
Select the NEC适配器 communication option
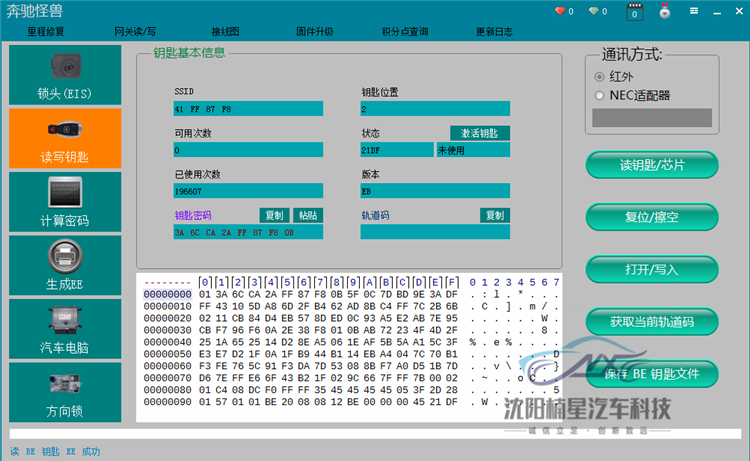pyautogui.click(x=600, y=95)
